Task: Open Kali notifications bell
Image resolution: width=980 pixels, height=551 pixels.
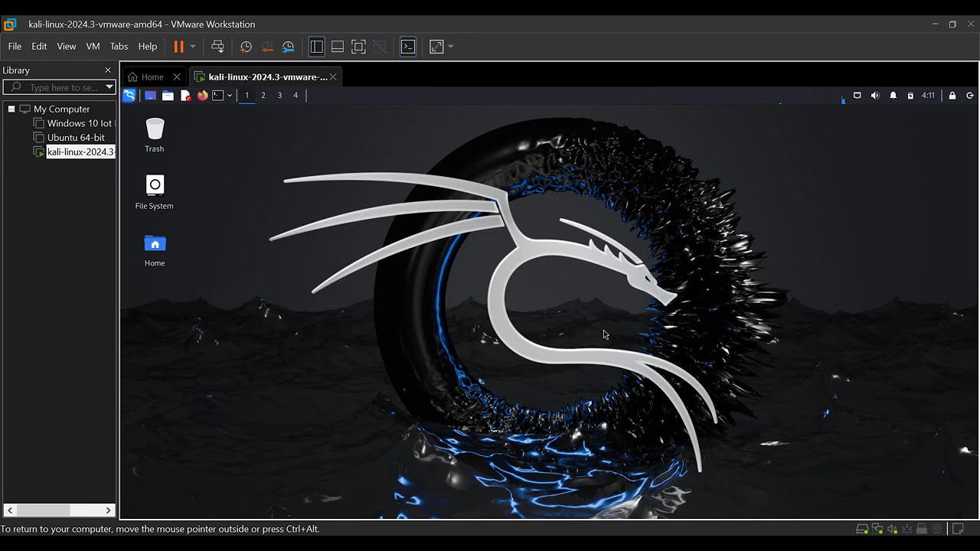Action: pyautogui.click(x=893, y=96)
